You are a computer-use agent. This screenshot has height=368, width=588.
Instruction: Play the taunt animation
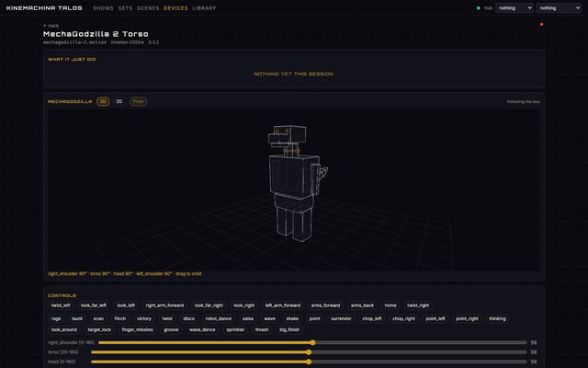click(77, 318)
